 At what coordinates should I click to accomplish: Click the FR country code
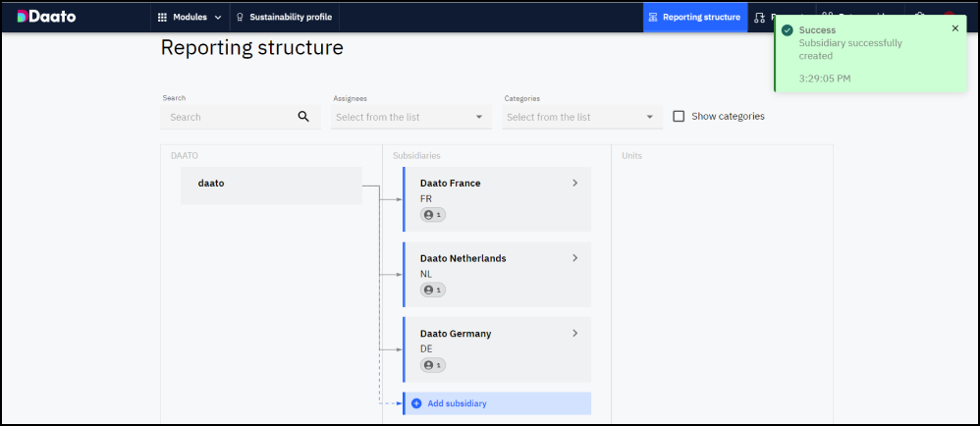[426, 198]
